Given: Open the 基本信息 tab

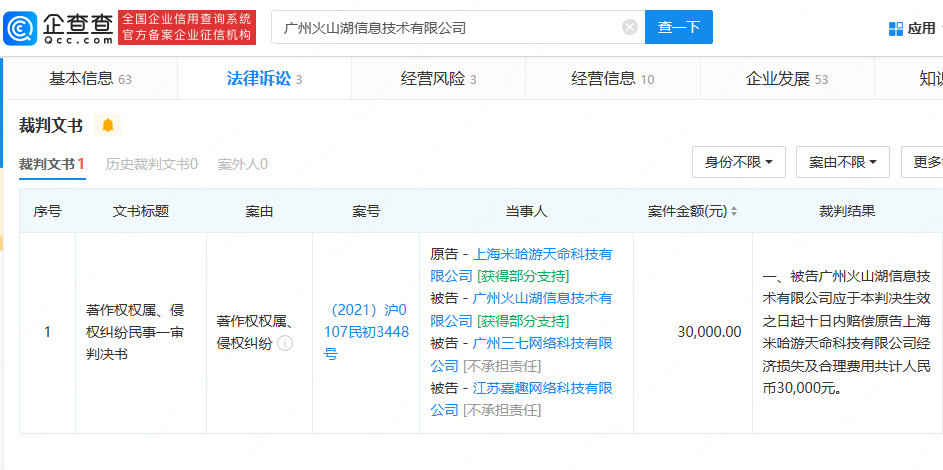Looking at the screenshot, I should (x=90, y=79).
